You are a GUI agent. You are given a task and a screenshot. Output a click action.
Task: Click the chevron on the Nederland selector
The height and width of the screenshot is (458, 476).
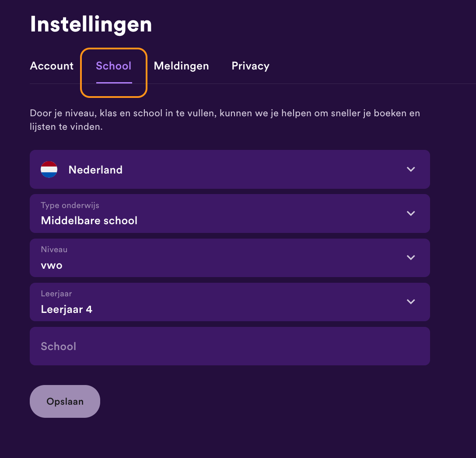[411, 170]
